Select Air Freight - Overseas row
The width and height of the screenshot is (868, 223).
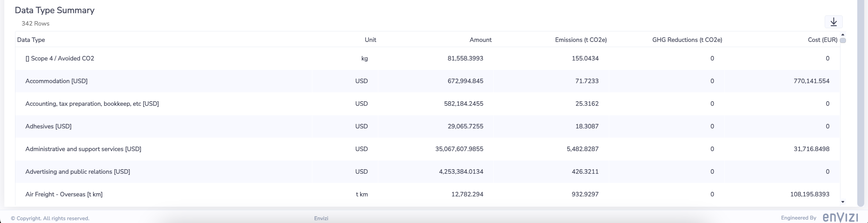(x=64, y=194)
